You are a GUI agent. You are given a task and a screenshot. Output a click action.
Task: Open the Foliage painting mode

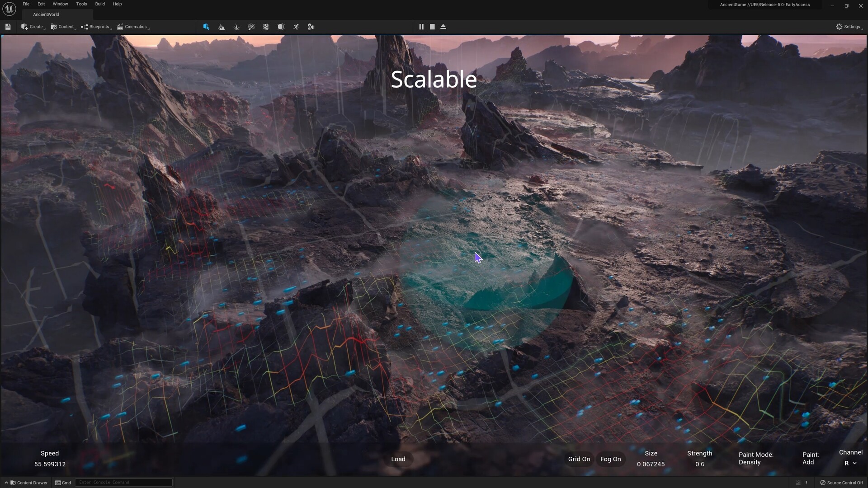(236, 27)
